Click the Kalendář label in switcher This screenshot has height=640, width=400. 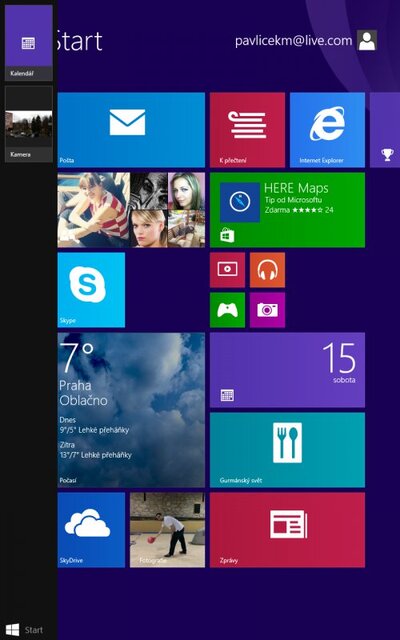pyautogui.click(x=22, y=74)
